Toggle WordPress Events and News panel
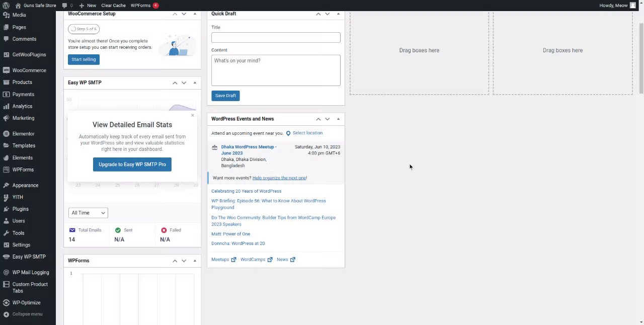 pyautogui.click(x=338, y=119)
